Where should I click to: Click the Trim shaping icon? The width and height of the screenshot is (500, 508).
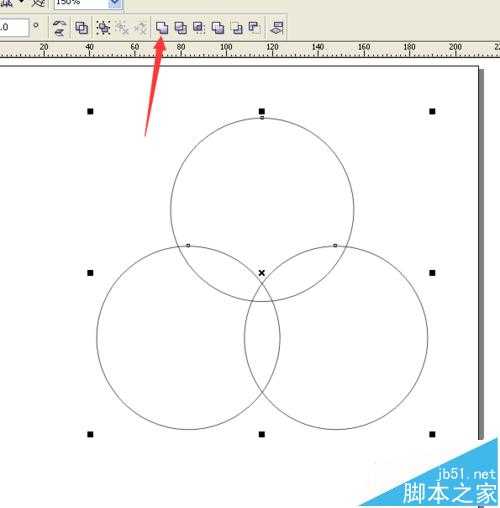point(181,28)
